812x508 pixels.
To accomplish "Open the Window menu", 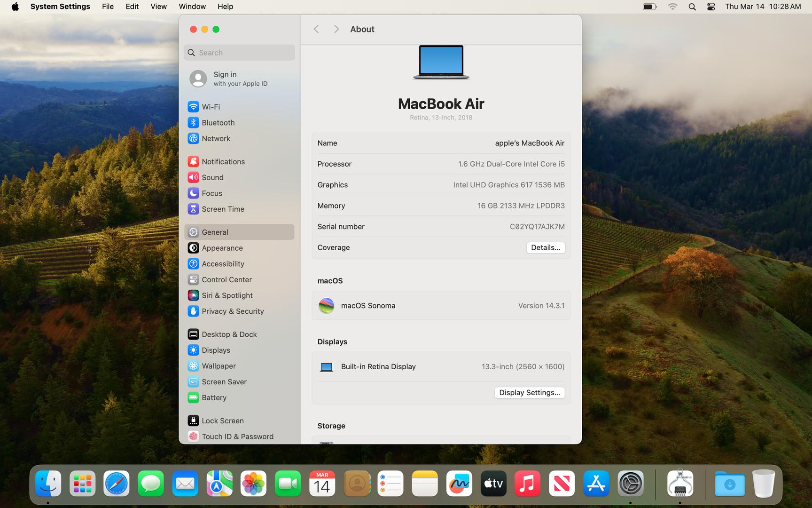I will pyautogui.click(x=192, y=7).
